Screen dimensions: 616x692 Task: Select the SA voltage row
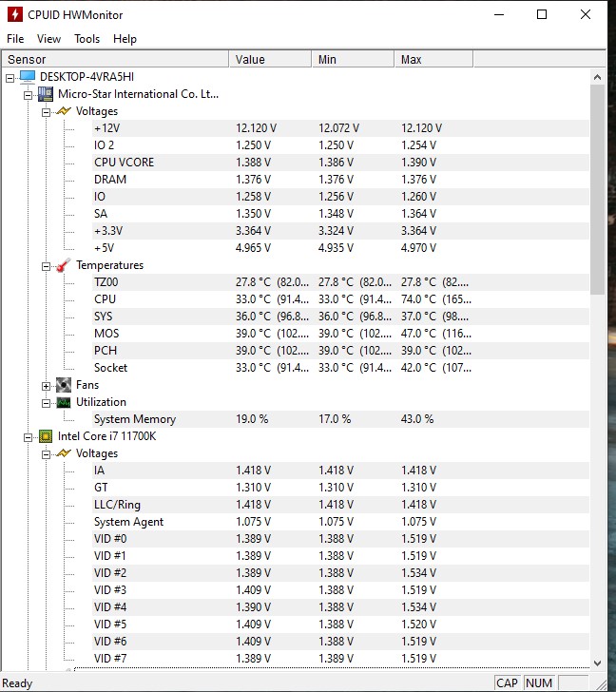340,214
